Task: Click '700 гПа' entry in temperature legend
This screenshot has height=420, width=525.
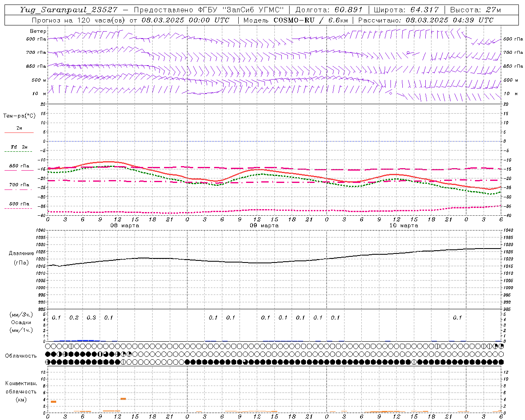Action: click(19, 185)
